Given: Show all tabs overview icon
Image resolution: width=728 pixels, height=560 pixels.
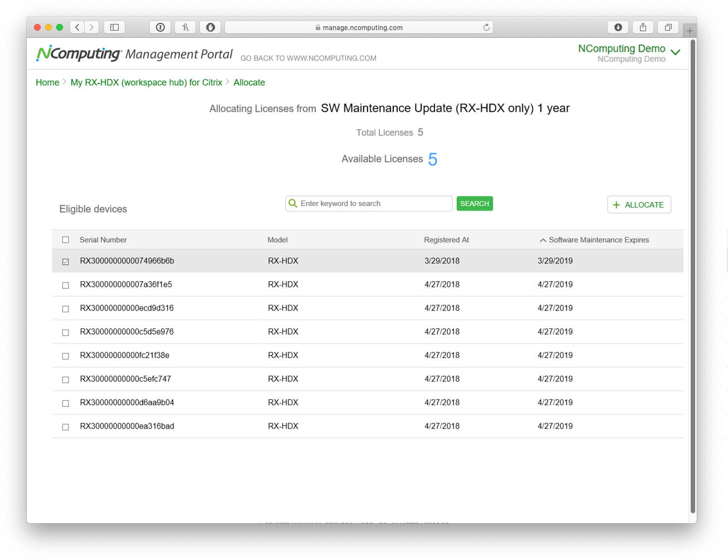Looking at the screenshot, I should click(668, 27).
